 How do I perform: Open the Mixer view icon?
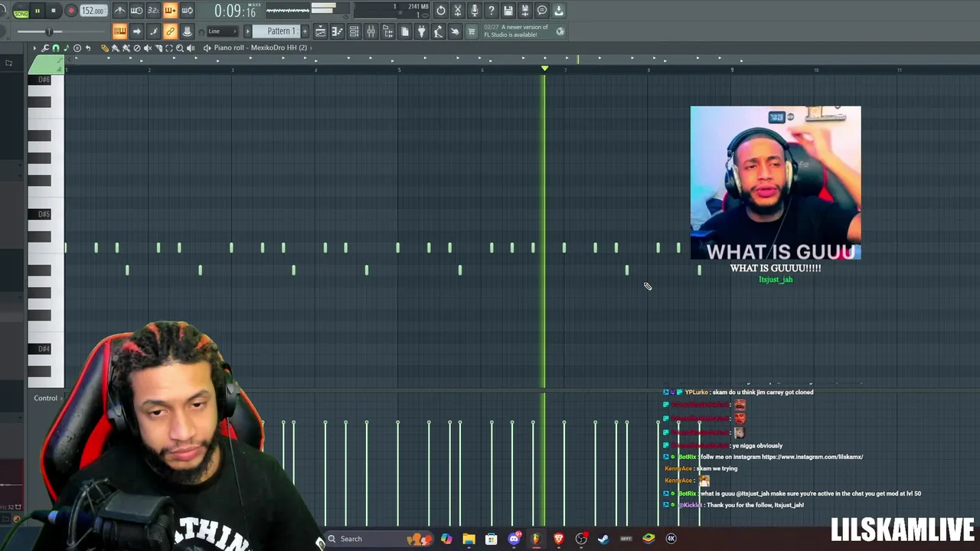click(x=371, y=31)
